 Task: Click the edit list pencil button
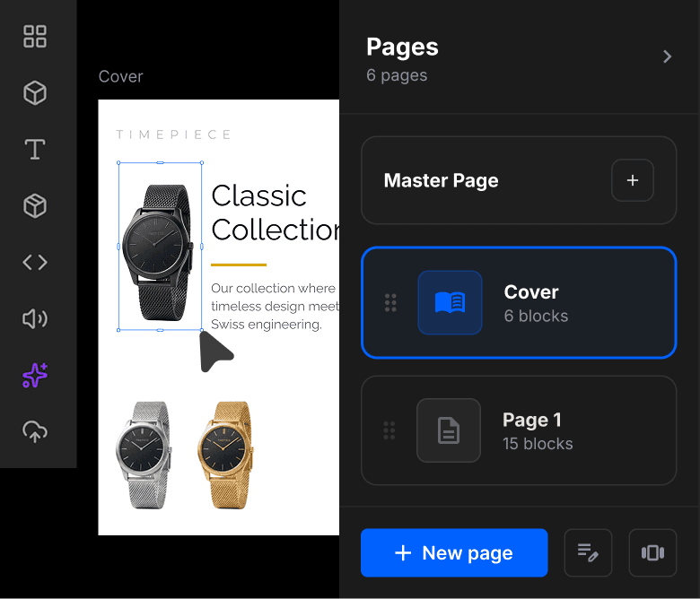pos(588,552)
